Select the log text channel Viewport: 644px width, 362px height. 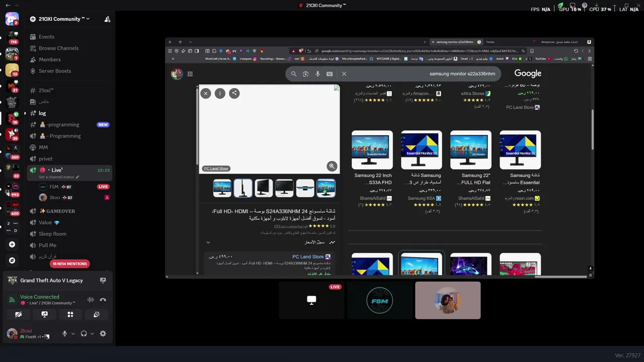[70, 113]
